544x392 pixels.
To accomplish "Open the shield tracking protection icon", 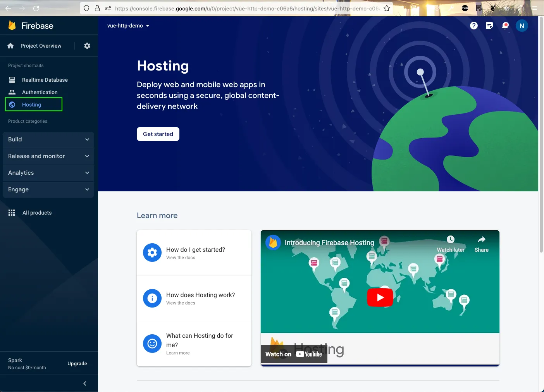I will coord(86,8).
